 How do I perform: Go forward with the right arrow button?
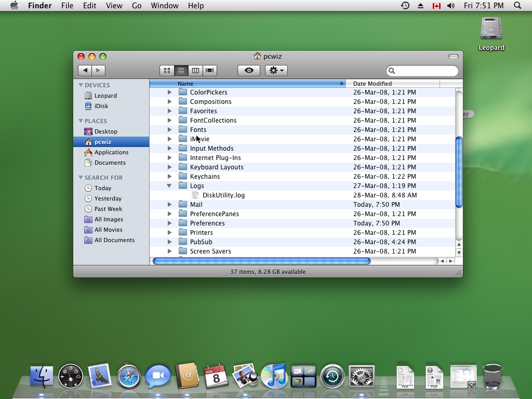click(x=98, y=70)
